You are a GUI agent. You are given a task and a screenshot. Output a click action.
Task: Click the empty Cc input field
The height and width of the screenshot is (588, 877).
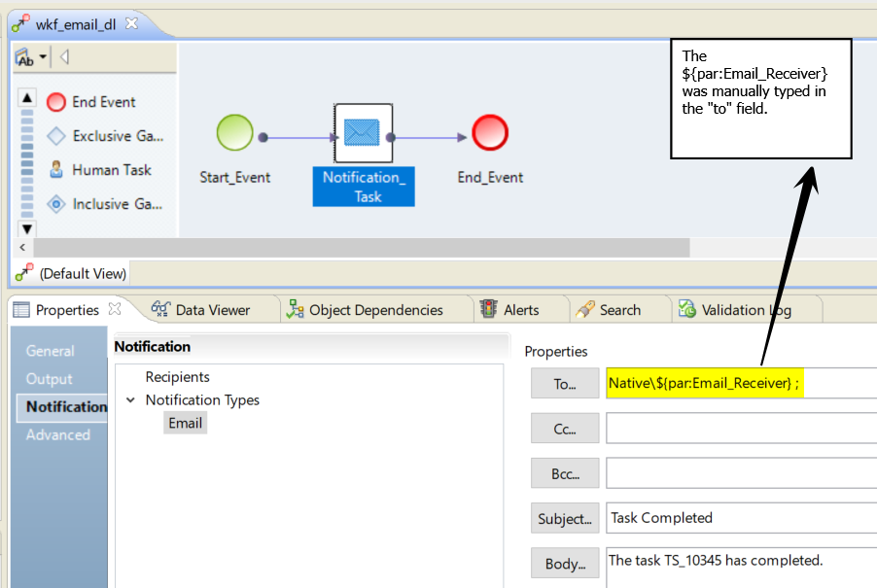[x=741, y=429]
